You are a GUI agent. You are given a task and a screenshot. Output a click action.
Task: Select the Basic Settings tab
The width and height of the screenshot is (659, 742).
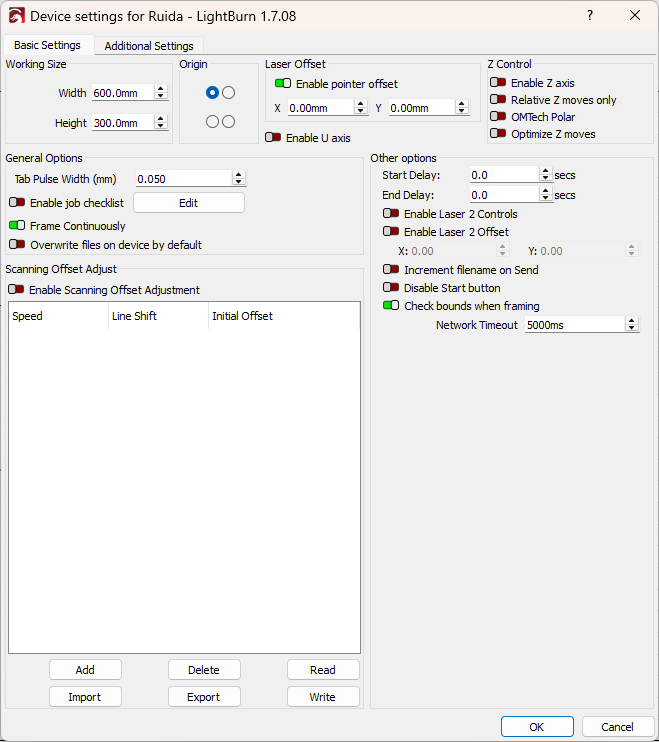(47, 45)
